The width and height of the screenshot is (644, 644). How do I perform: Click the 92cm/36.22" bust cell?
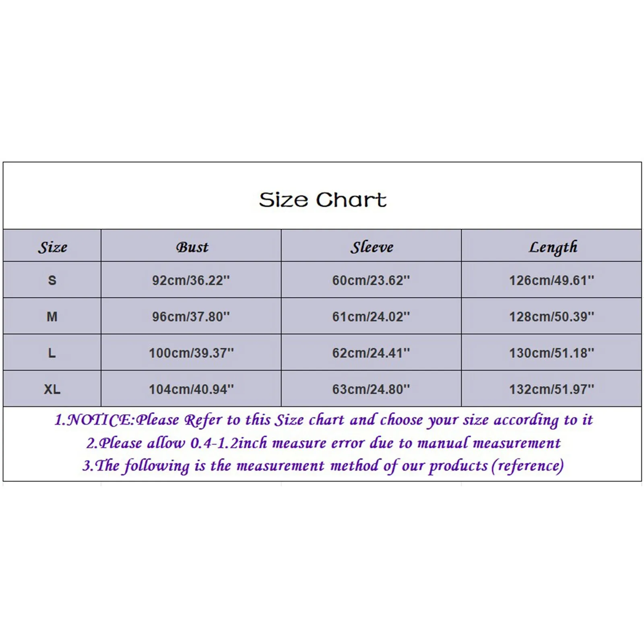tap(191, 280)
